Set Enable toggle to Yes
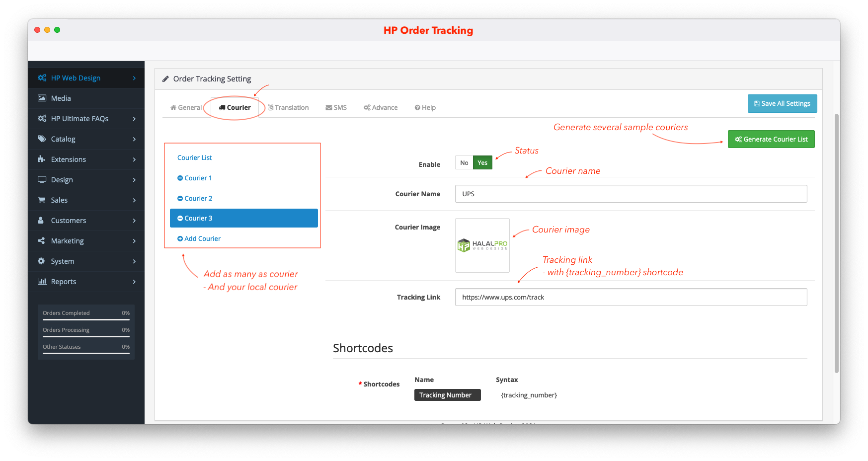This screenshot has width=868, height=461. pos(482,163)
